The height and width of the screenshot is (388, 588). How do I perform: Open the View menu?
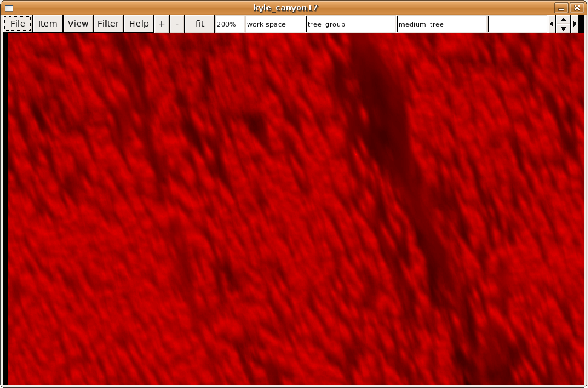78,24
